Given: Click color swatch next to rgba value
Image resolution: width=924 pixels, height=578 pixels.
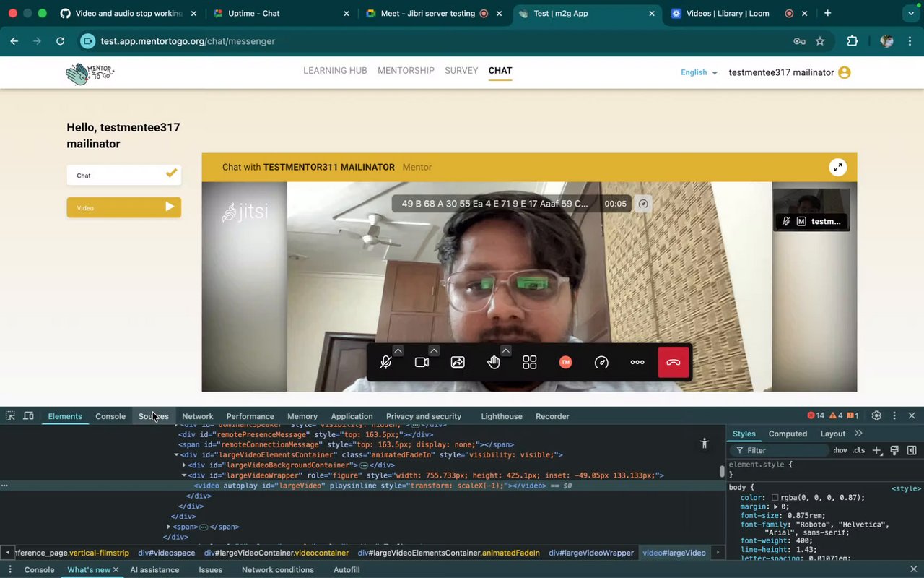Looking at the screenshot, I should (775, 498).
